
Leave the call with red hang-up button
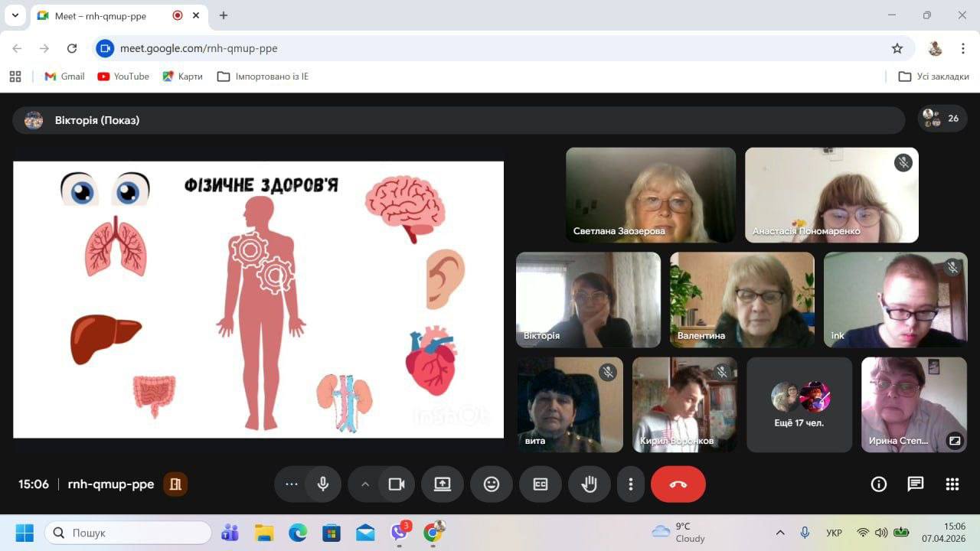(678, 484)
